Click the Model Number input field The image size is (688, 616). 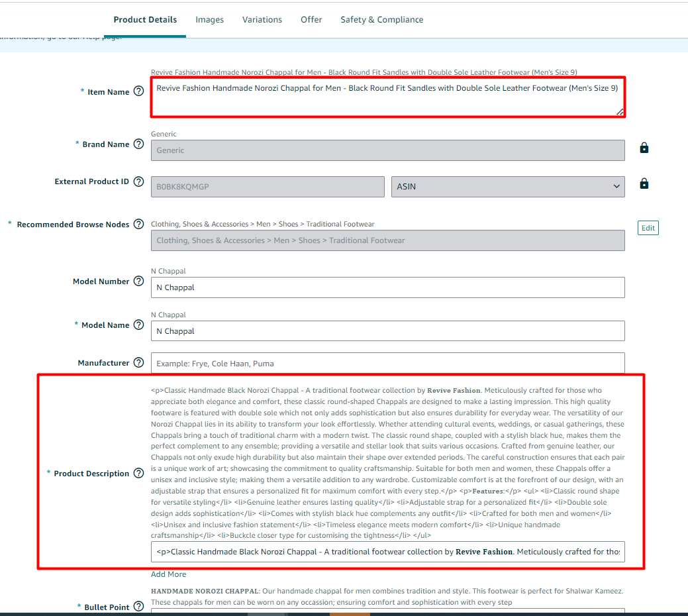pos(388,287)
